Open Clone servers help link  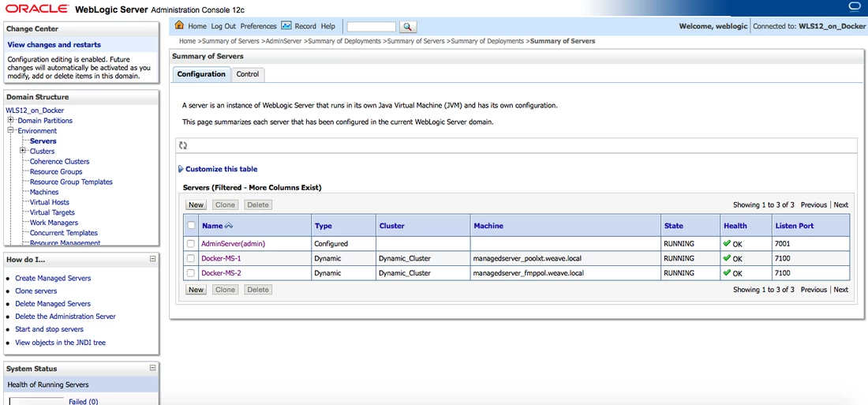point(36,291)
